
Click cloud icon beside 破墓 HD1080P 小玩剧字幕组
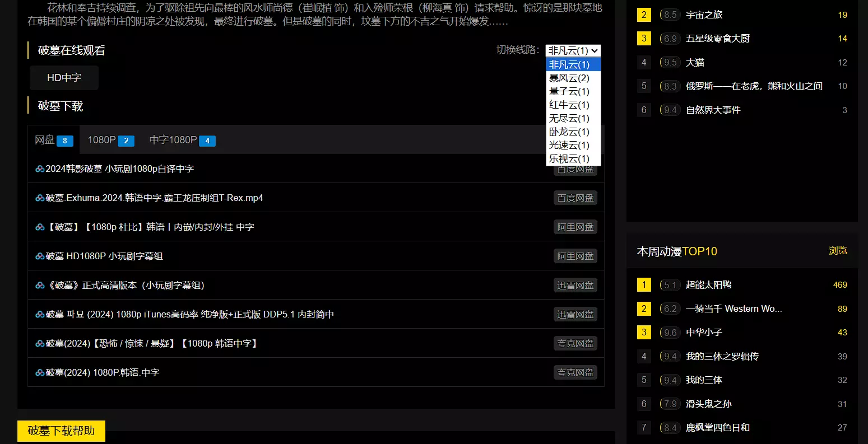pos(40,256)
